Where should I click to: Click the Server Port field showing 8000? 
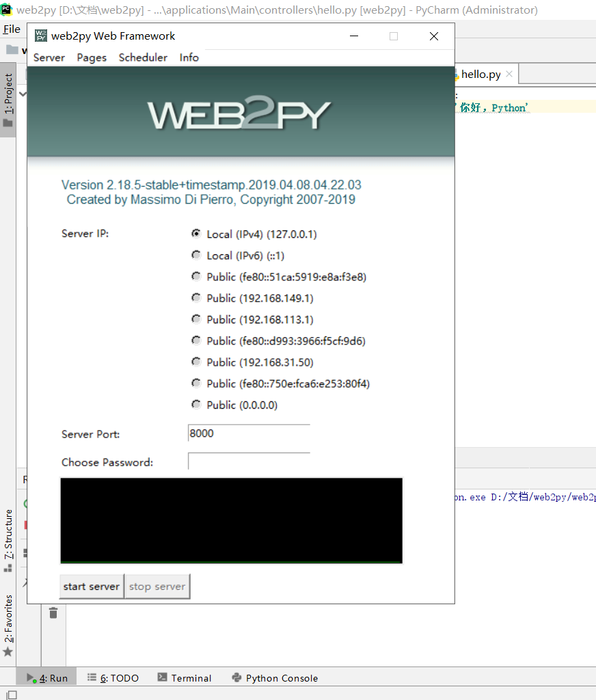click(x=249, y=433)
